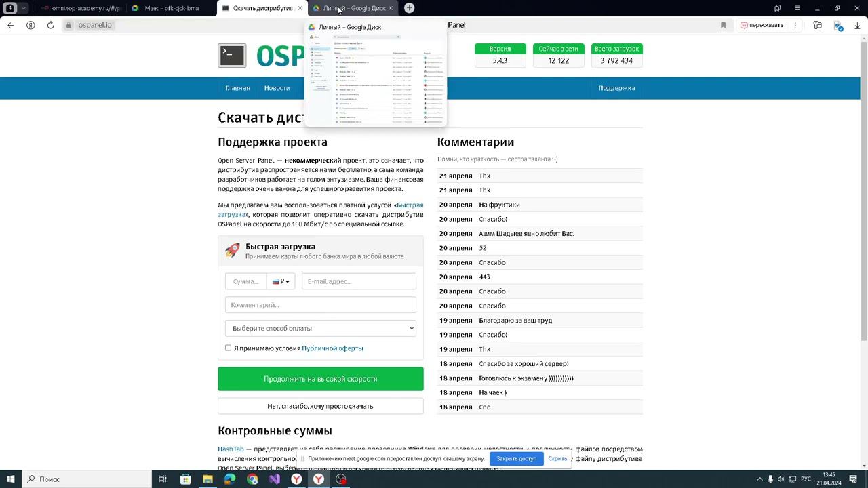Open the tab groups counter button
Screen dimensions: 868x488
11,8
